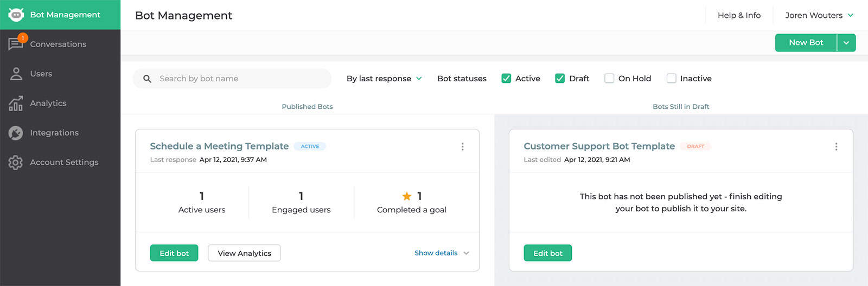The width and height of the screenshot is (868, 286).
Task: Click the Bot Management robot logo icon
Action: point(16,15)
